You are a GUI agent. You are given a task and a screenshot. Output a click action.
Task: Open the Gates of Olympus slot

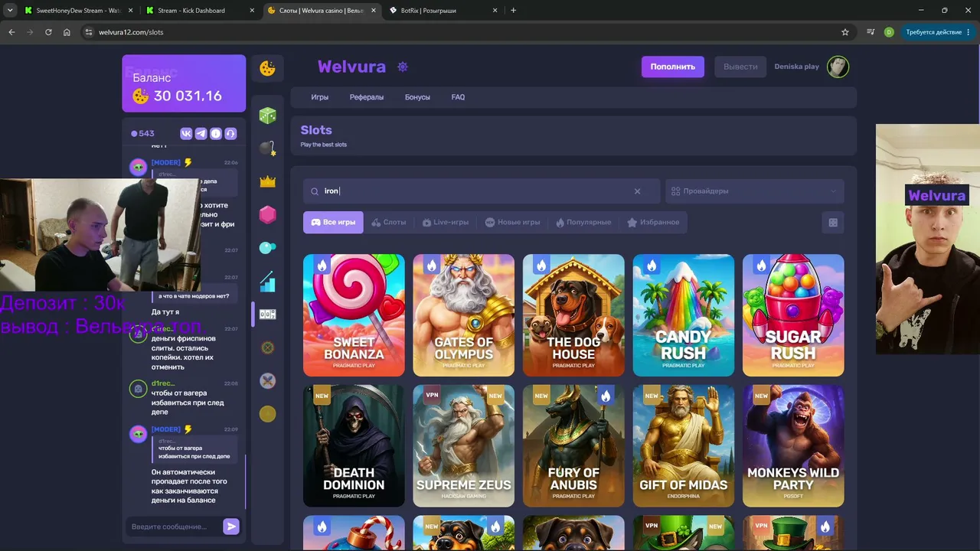click(463, 315)
